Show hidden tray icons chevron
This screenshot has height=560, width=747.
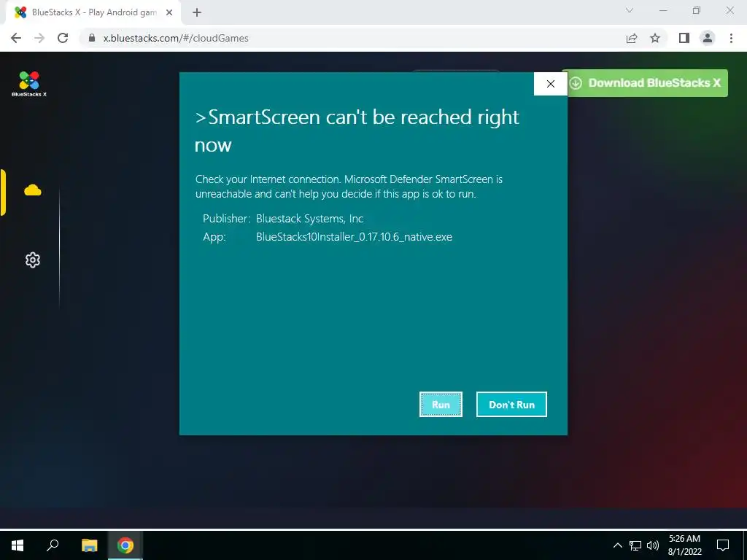click(x=617, y=545)
